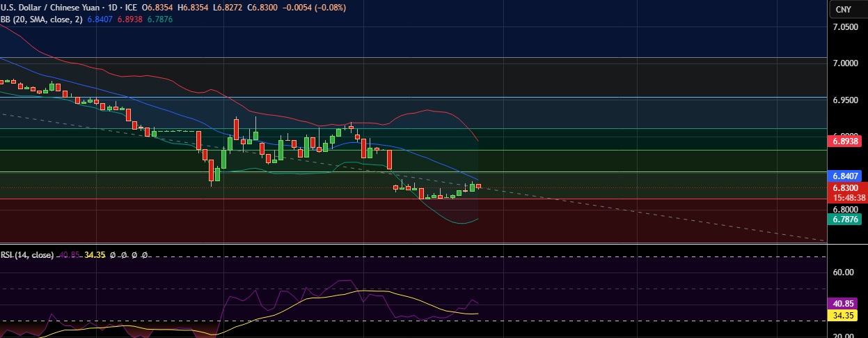Select the BB (20, SMA, close, 2) indicator legend
This screenshot has width=868, height=338.
coord(42,20)
